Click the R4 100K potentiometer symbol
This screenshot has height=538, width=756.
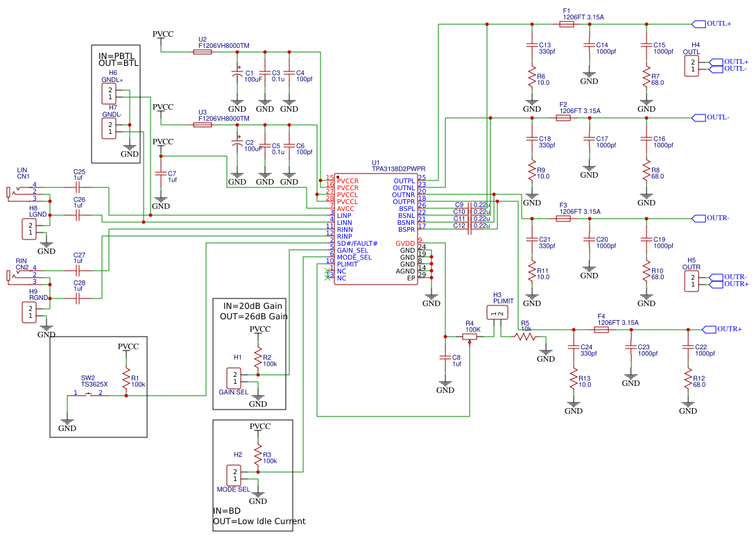click(470, 337)
